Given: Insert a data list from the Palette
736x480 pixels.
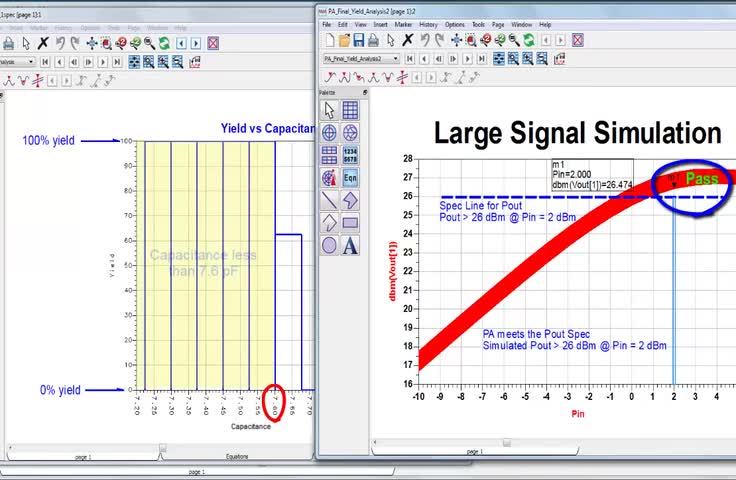Looking at the screenshot, I should [350, 155].
